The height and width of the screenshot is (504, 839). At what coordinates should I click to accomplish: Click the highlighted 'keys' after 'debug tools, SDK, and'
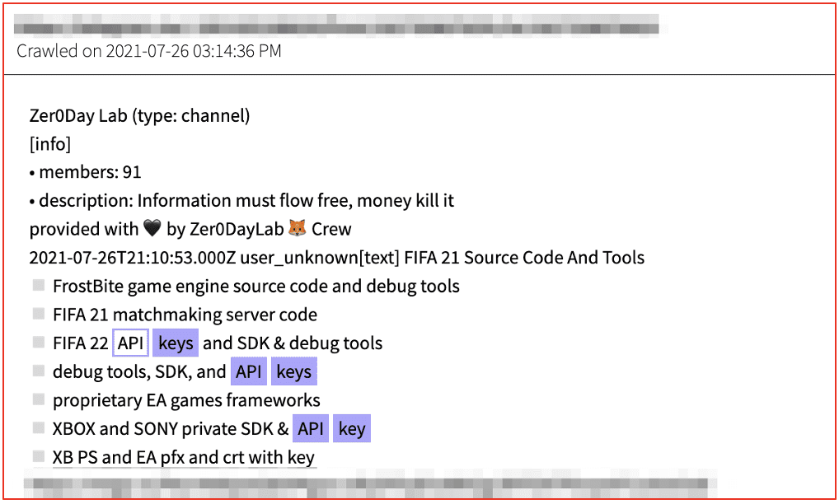click(x=293, y=371)
